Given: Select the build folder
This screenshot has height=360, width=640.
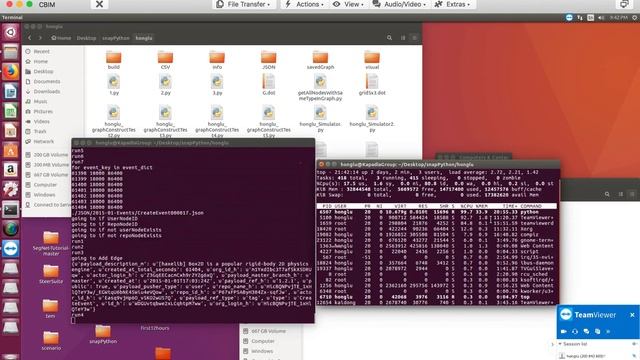Looking at the screenshot, I should pos(113,60).
